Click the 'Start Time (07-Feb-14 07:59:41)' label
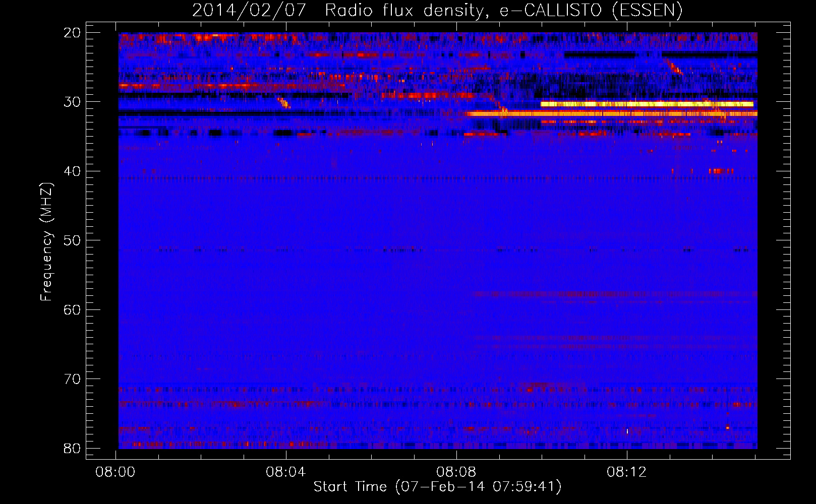The image size is (816, 504). (437, 487)
